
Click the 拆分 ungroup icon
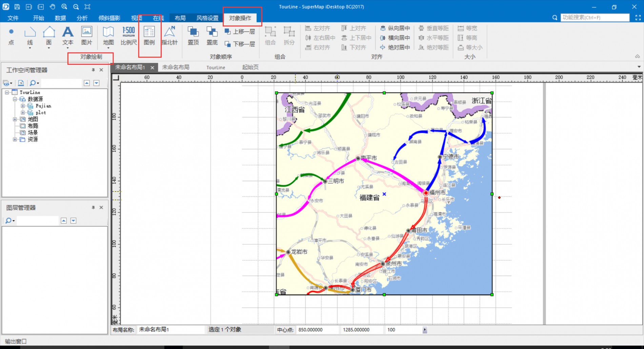click(x=289, y=36)
